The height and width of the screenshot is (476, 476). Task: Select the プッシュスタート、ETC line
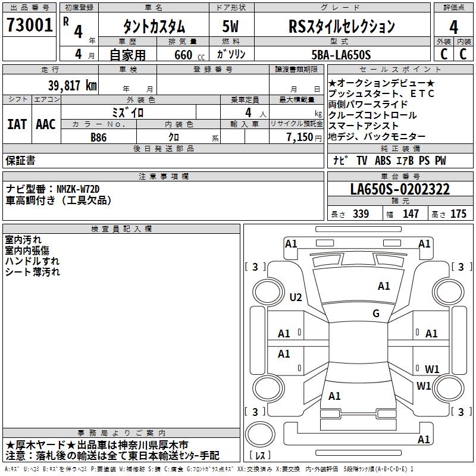[x=381, y=93]
